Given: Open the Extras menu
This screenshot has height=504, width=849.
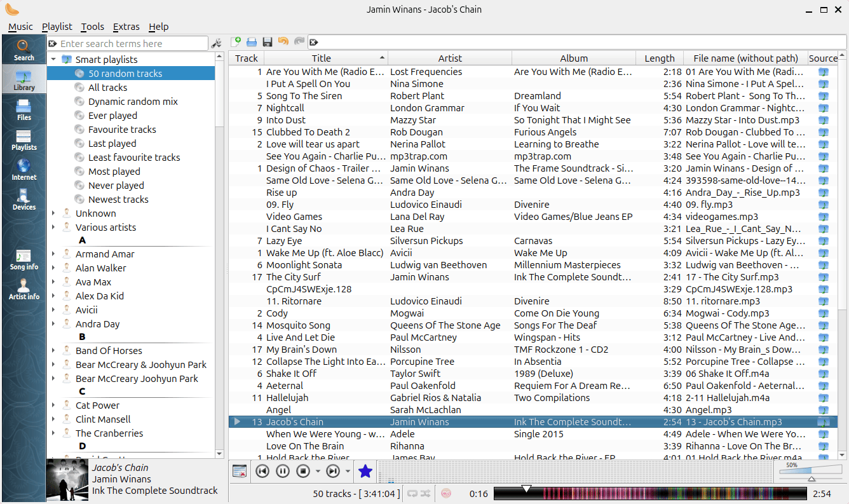Looking at the screenshot, I should (x=126, y=27).
